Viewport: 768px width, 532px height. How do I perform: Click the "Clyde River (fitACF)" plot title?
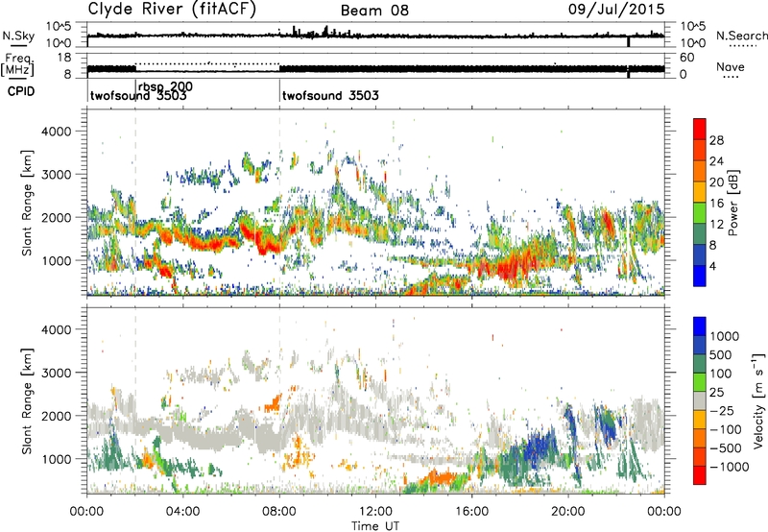[172, 9]
